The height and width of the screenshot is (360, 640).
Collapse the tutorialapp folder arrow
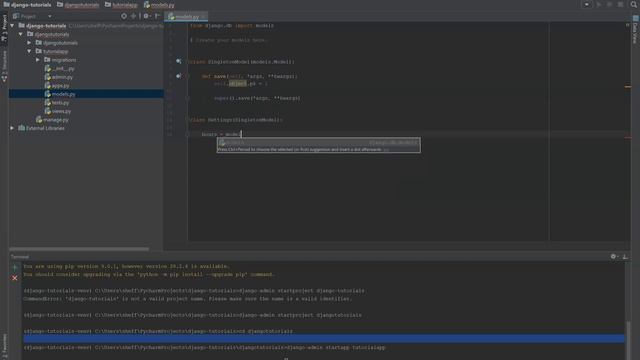[29, 51]
